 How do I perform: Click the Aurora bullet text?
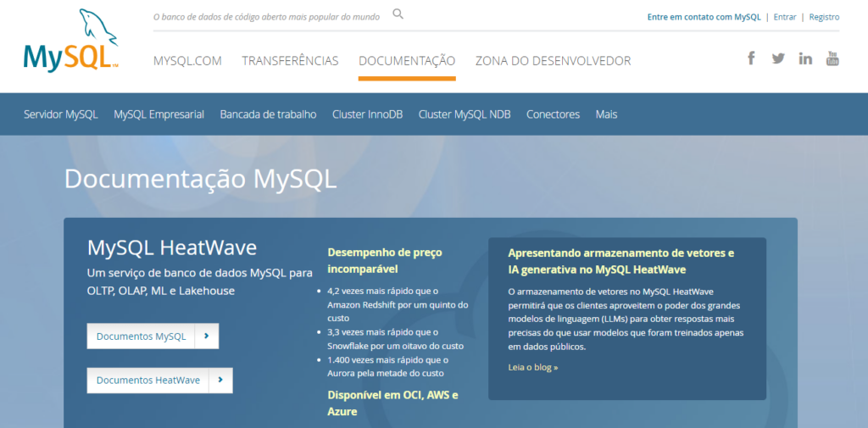coord(387,366)
